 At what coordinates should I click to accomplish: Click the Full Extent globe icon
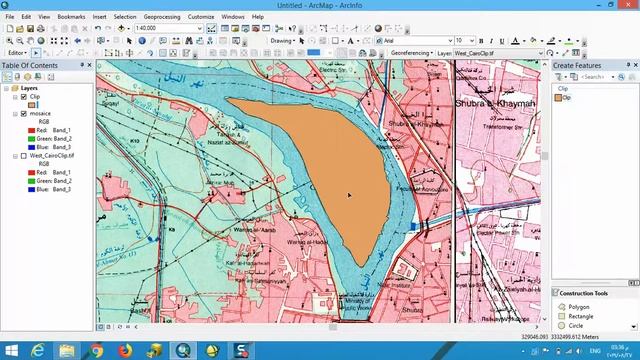point(41,41)
